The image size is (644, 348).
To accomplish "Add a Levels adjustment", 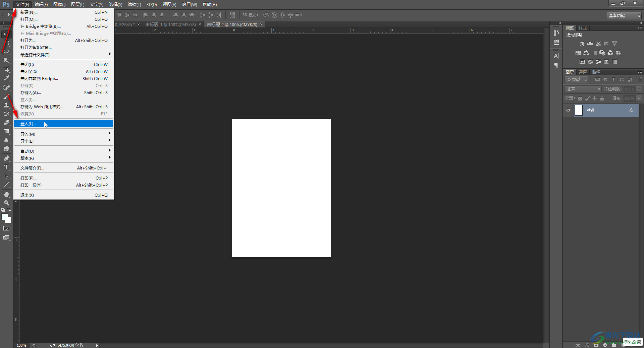I will tap(590, 44).
